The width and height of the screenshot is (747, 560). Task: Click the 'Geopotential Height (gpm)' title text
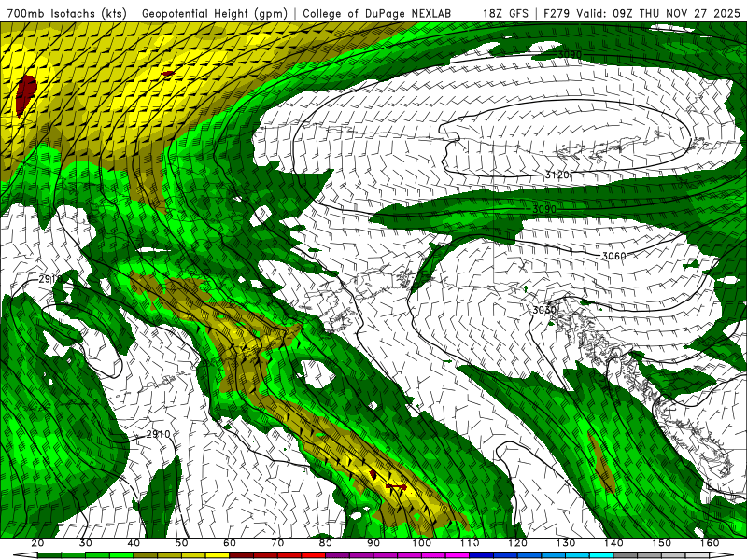coord(215,13)
